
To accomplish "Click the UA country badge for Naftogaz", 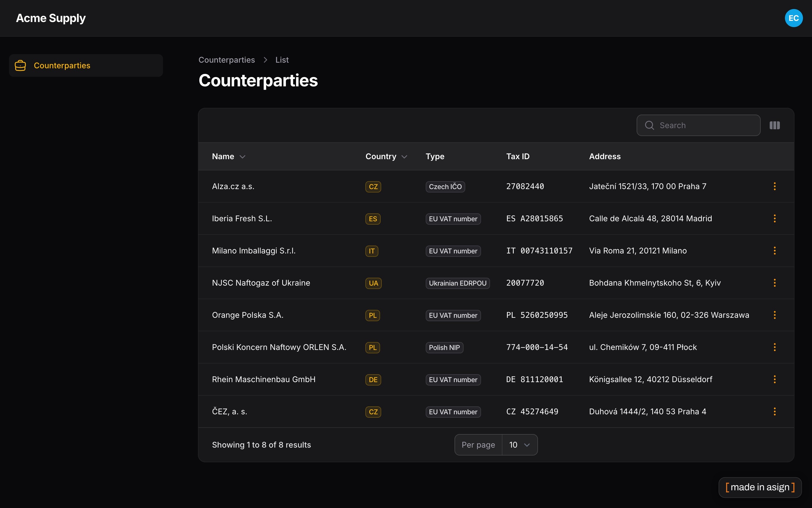I will tap(374, 283).
